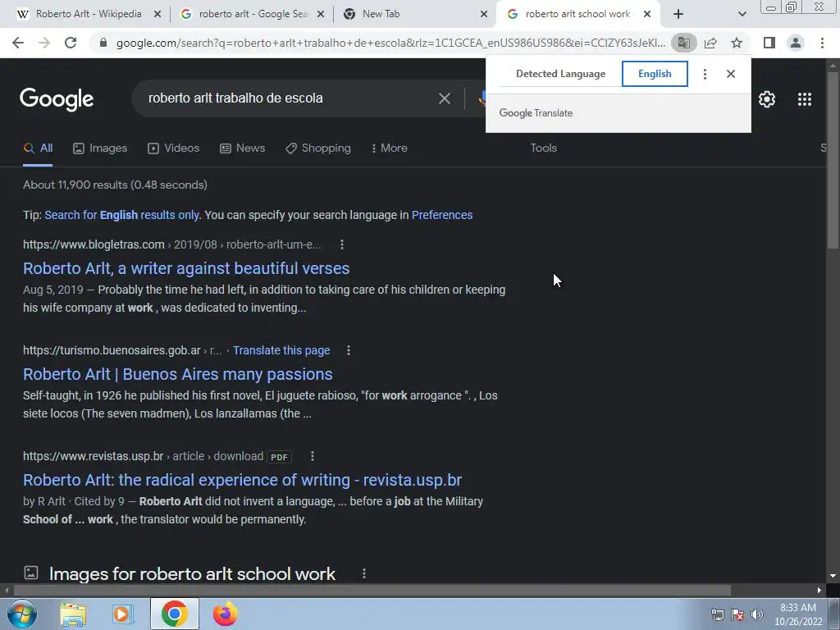Switch to roberto arlt - Google Search tab
This screenshot has height=630, width=840.
252,14
